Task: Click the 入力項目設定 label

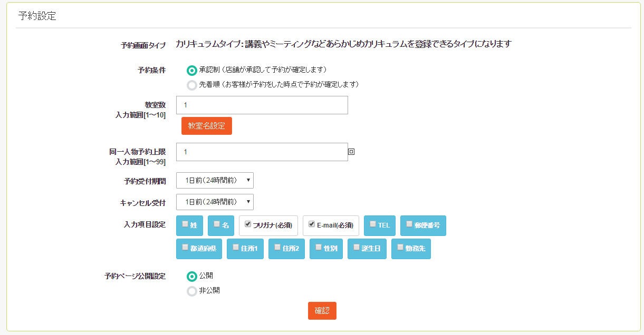Action: pos(145,225)
